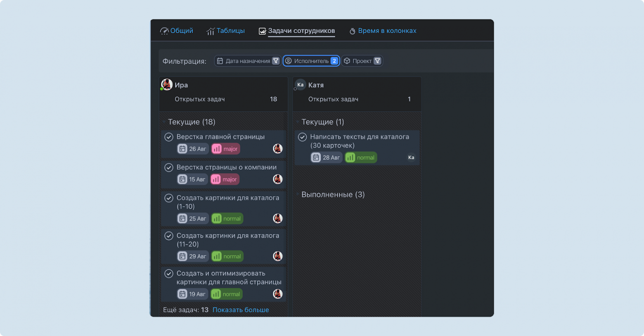644x336 pixels.
Task: Click Ира's open task count 18
Action: click(273, 99)
